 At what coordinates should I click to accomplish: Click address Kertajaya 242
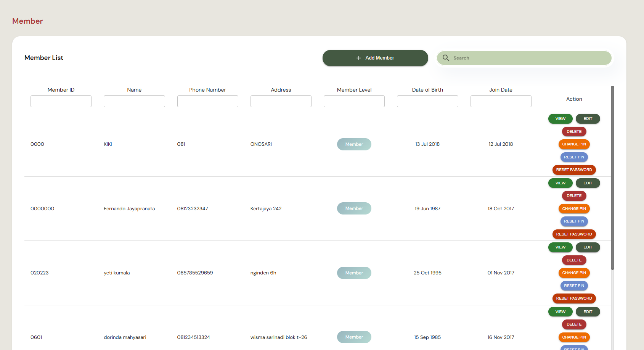[266, 209]
